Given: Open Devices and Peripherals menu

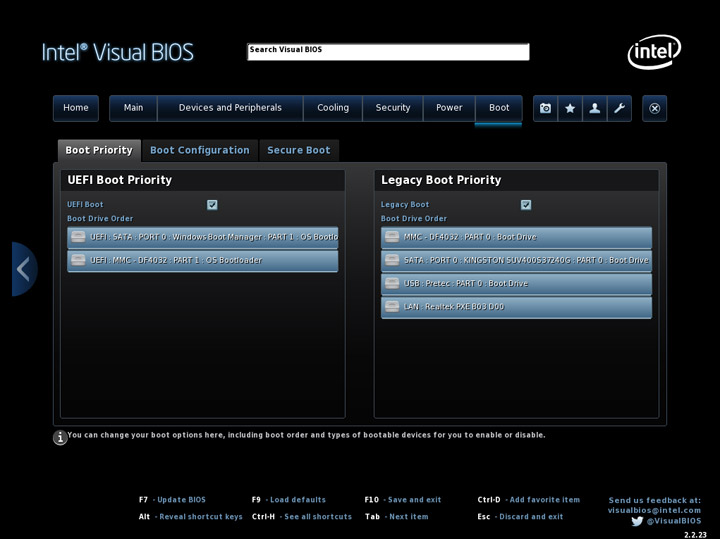Looking at the screenshot, I should [x=230, y=108].
